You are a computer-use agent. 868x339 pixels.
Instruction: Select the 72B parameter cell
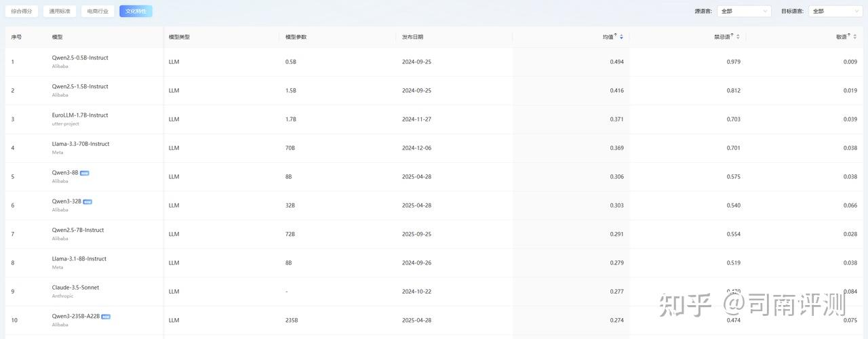pyautogui.click(x=290, y=234)
